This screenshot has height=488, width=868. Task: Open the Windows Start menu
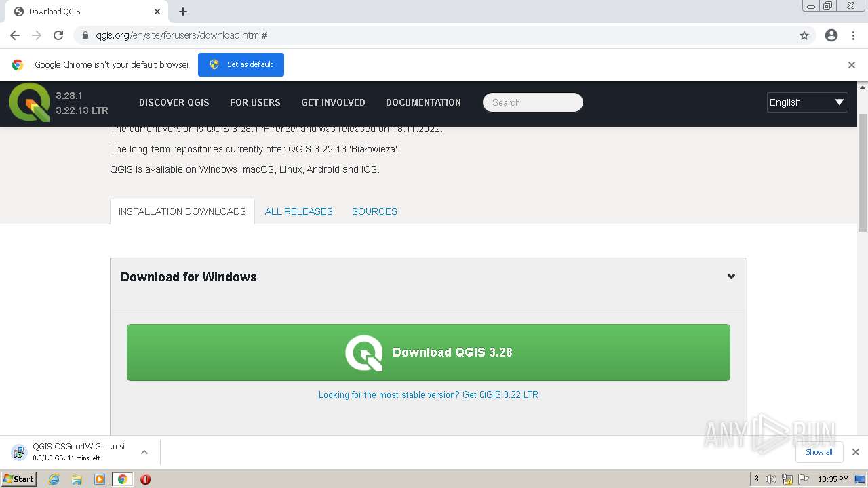(x=18, y=479)
